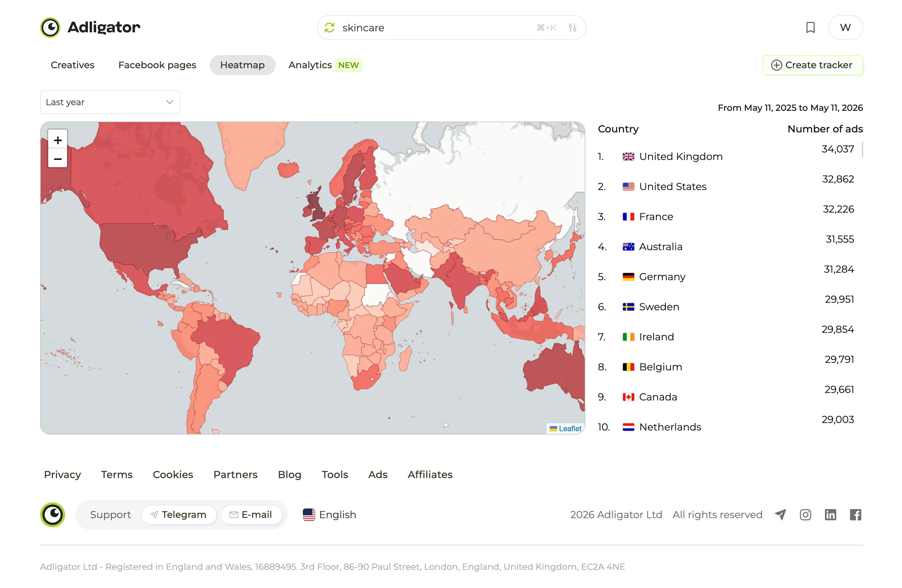Click the Create tracker button
Image resolution: width=902 pixels, height=588 pixels.
point(812,65)
